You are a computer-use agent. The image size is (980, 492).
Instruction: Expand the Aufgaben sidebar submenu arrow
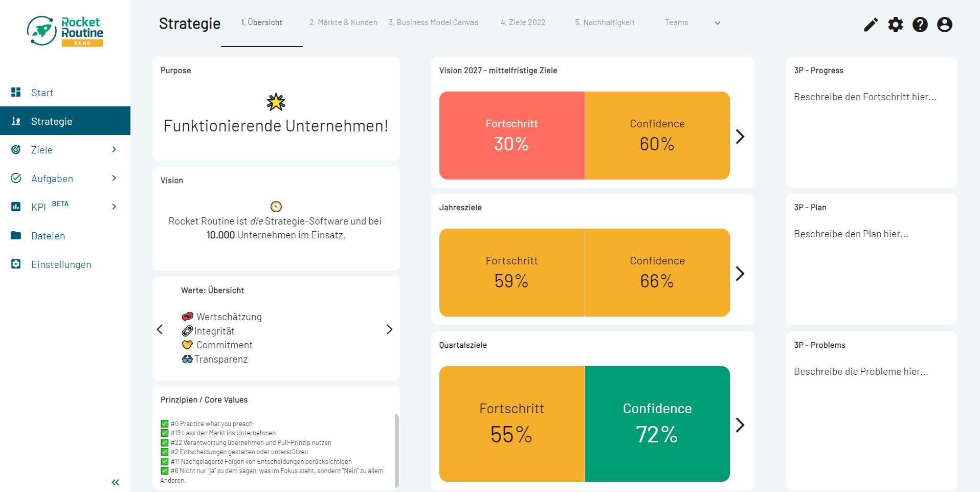click(114, 178)
